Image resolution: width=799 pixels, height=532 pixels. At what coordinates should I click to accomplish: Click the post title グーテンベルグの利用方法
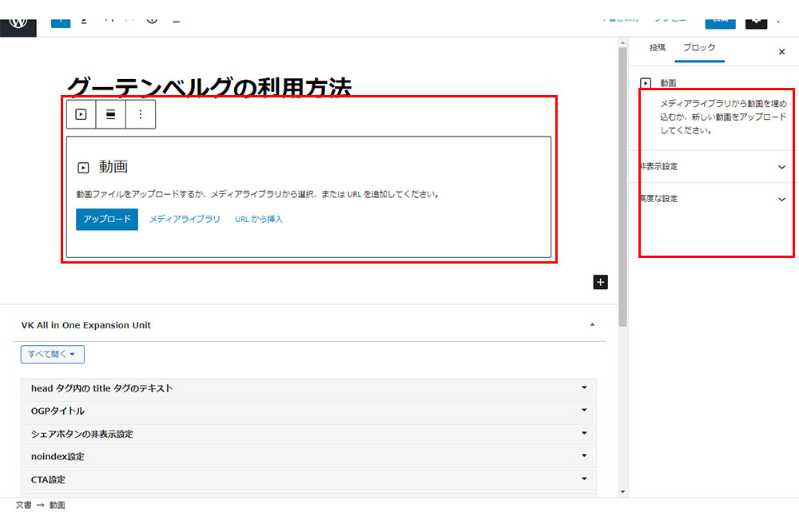(209, 86)
